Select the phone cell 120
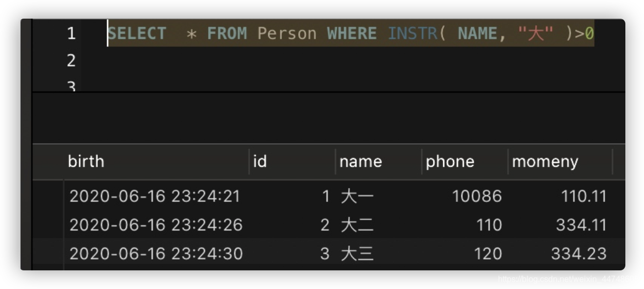Screen dimensions: 644x289 click(488, 253)
